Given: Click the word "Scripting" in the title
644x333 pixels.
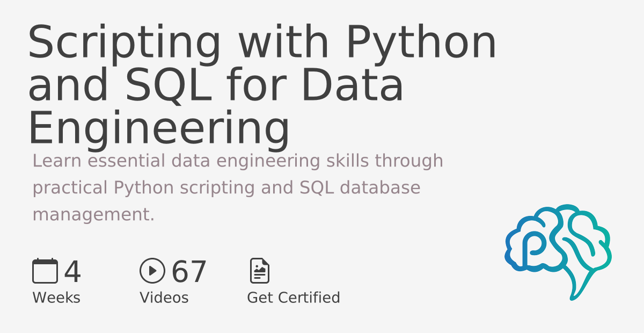Looking at the screenshot, I should pyautogui.click(x=125, y=43).
